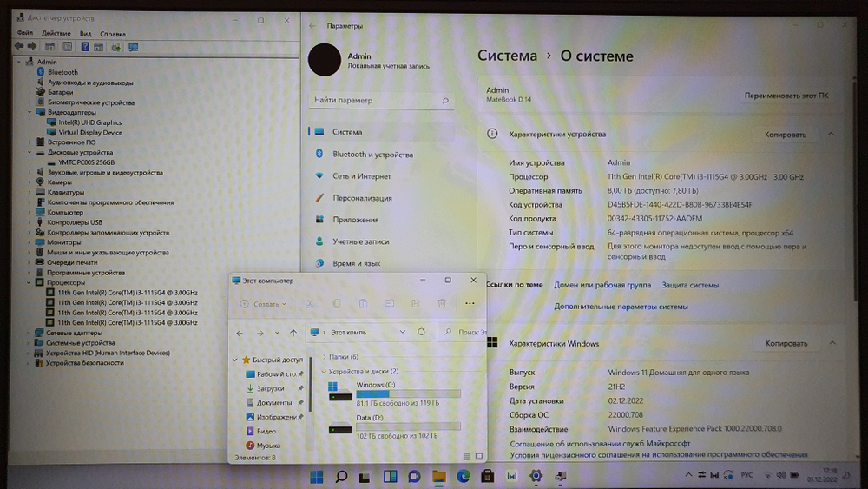
Task: Collapse Процессоры tree node
Action: click(x=30, y=282)
